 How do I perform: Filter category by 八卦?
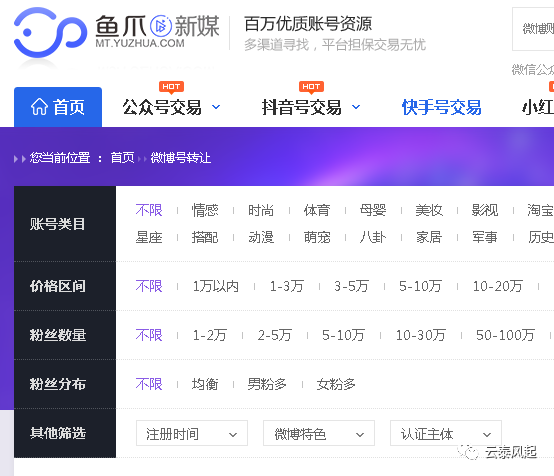[373, 237]
